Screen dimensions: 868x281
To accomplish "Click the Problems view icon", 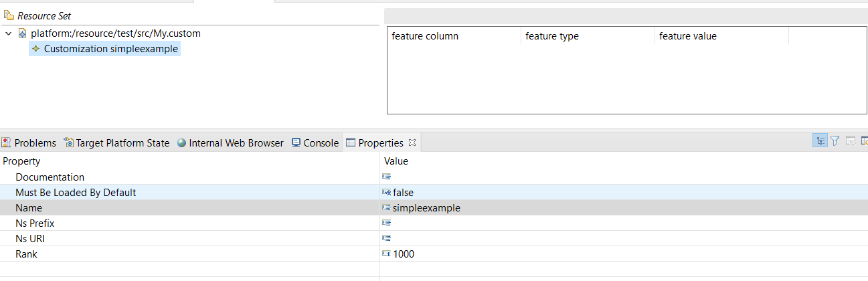I will (x=6, y=143).
